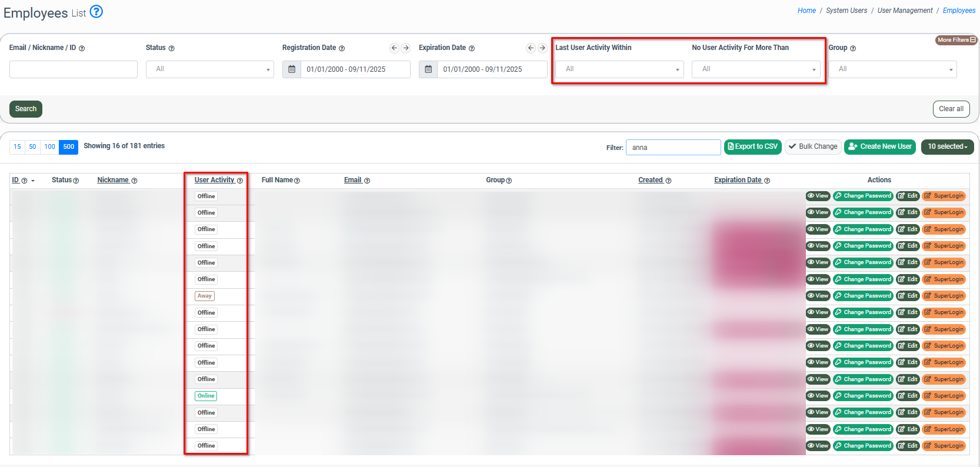Toggle More Filters at top right
Image resolution: width=980 pixels, height=467 pixels.
point(956,40)
